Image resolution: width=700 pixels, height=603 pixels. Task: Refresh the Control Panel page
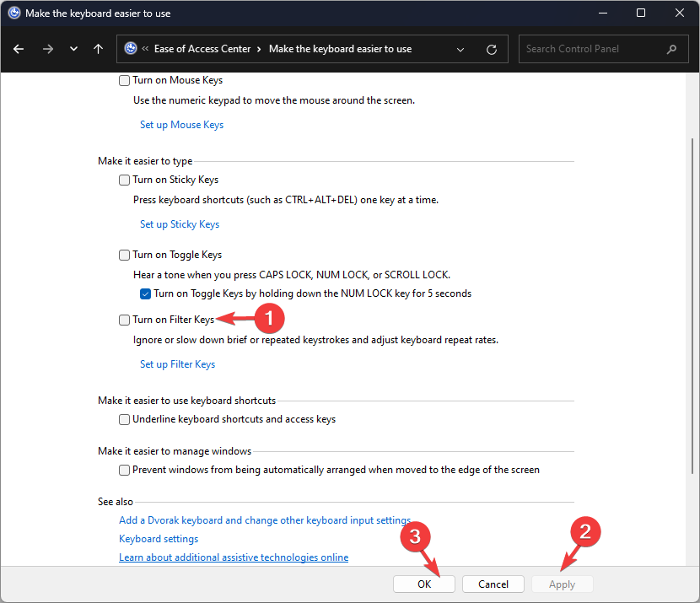492,50
